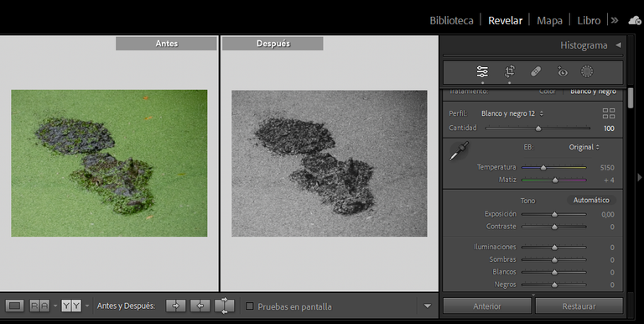Select the Red eye correction tool icon
The image size is (644, 324).
[x=563, y=71]
